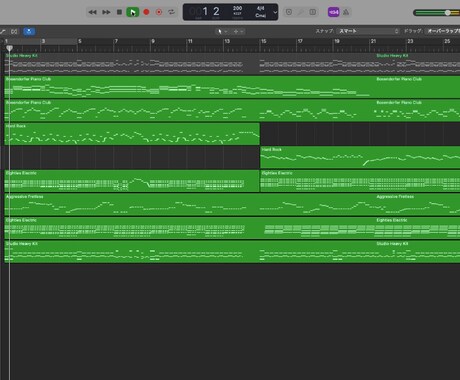Click the Capture Recording button

[159, 12]
